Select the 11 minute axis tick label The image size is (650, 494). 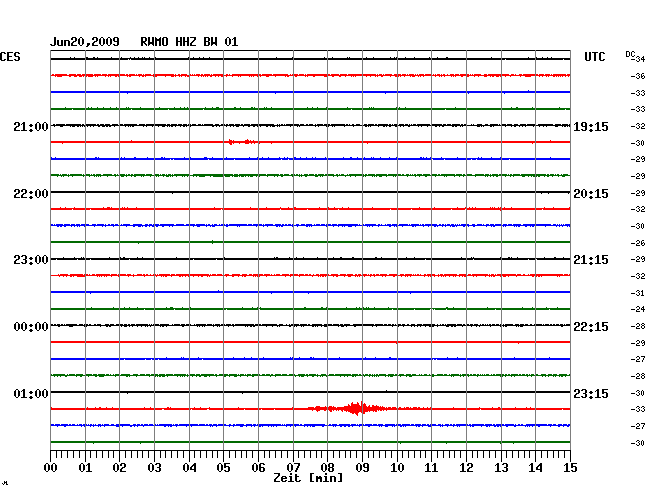pyautogui.click(x=431, y=468)
